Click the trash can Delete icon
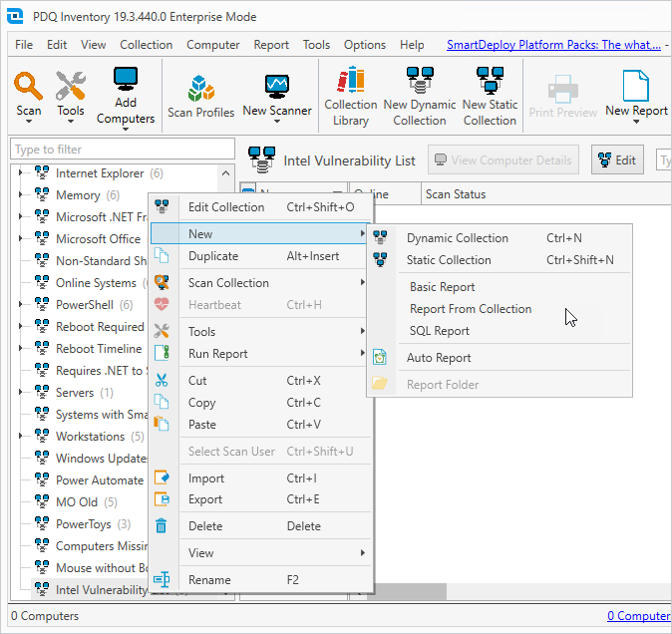The height and width of the screenshot is (634, 672). [162, 525]
